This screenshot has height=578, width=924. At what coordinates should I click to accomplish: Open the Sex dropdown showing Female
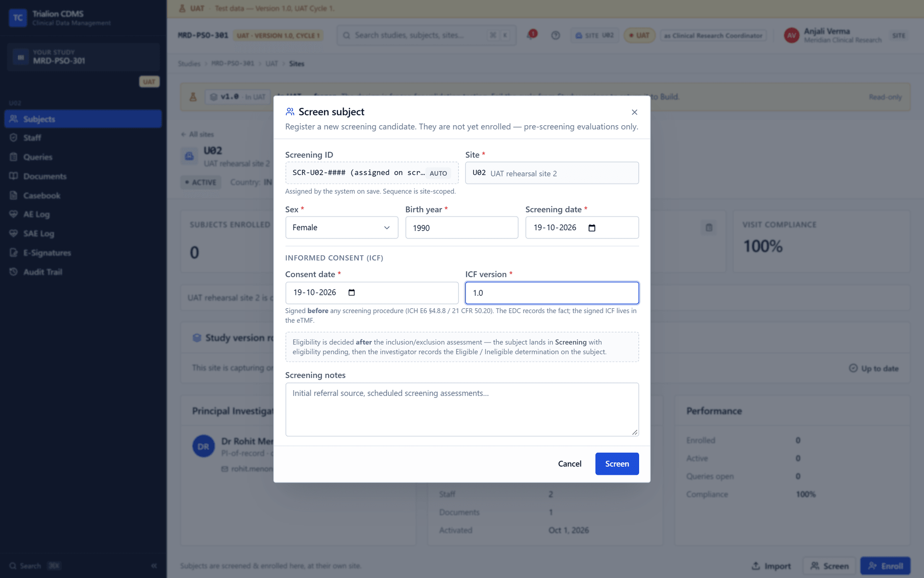click(x=342, y=227)
